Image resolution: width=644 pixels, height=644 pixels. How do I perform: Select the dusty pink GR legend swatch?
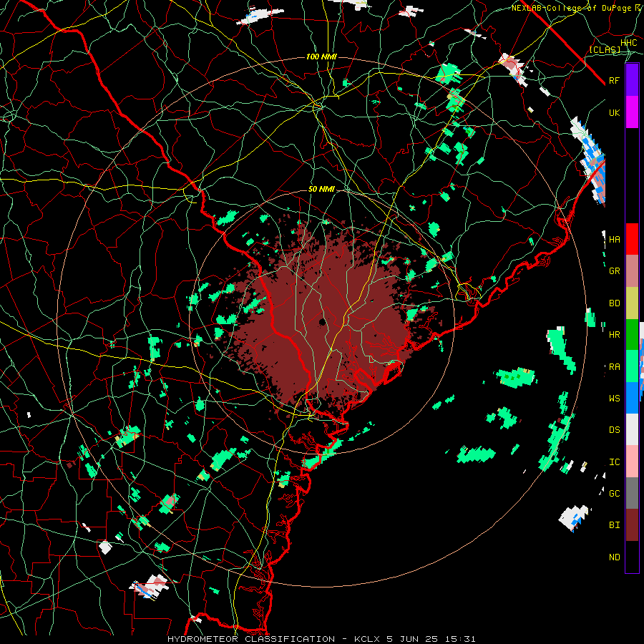click(632, 271)
